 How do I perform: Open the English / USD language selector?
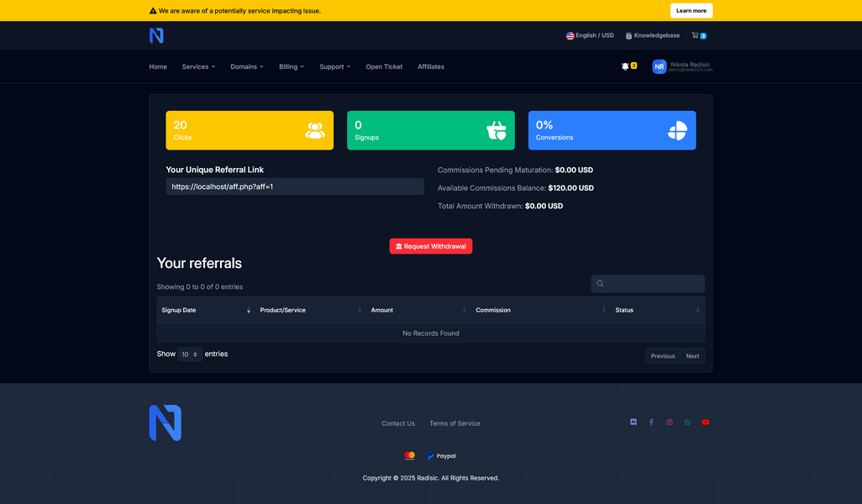(590, 35)
